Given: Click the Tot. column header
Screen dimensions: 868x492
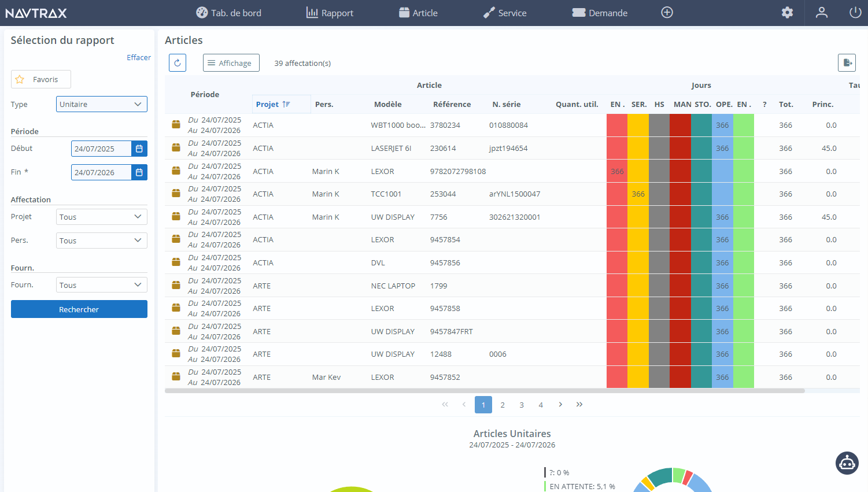Looking at the screenshot, I should (x=786, y=104).
